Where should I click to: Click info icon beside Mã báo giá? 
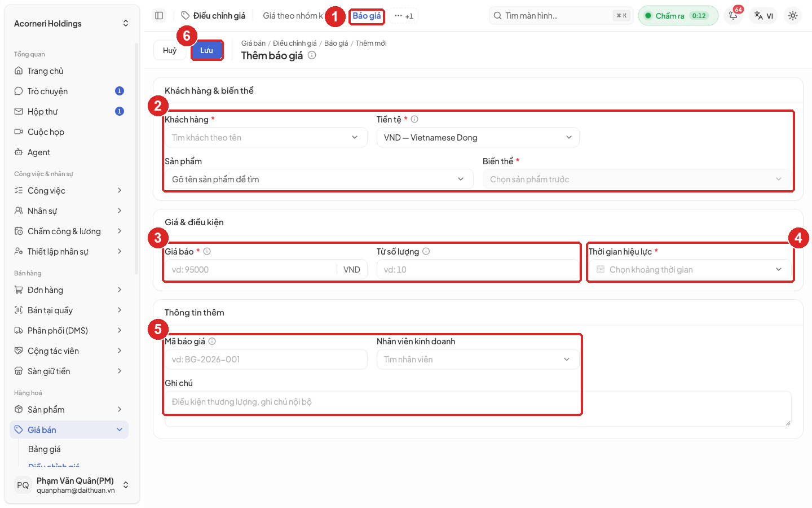(x=212, y=341)
